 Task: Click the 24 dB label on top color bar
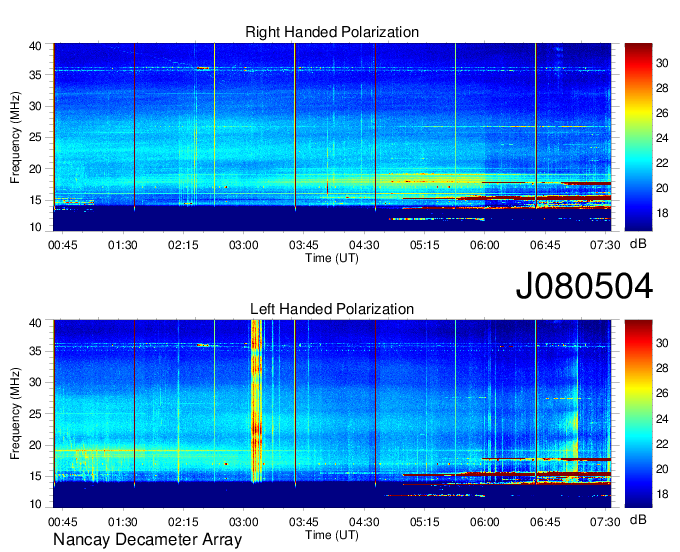point(662,138)
